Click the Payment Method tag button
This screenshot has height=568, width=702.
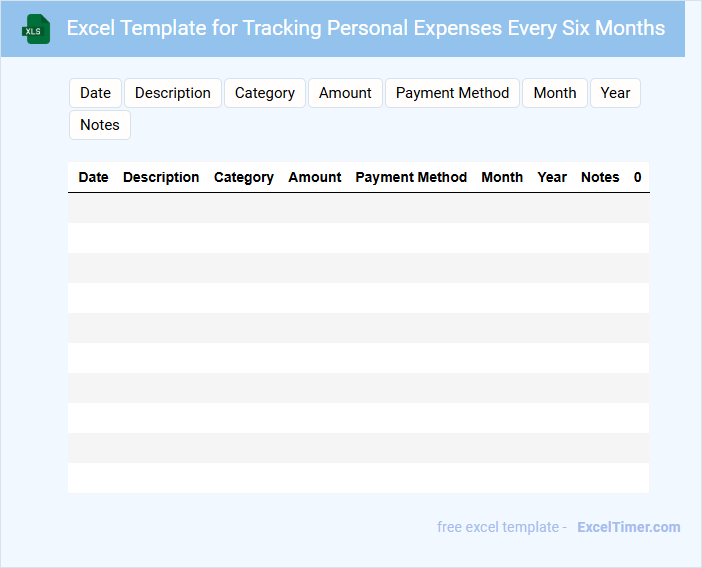[452, 93]
